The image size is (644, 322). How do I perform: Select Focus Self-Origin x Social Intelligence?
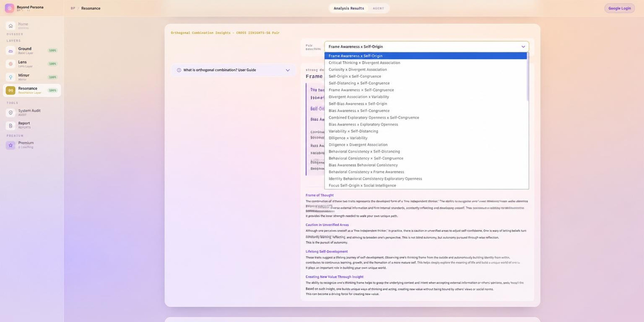[x=425, y=185]
